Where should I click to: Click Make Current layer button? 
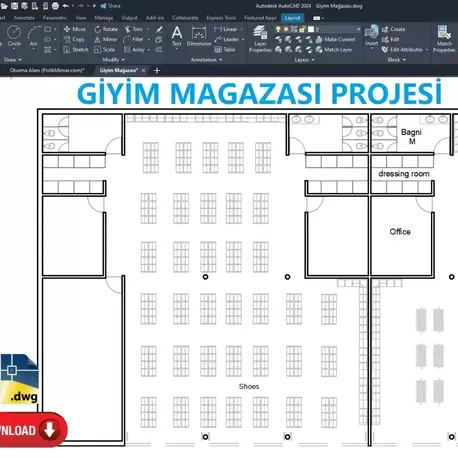tap(336, 39)
